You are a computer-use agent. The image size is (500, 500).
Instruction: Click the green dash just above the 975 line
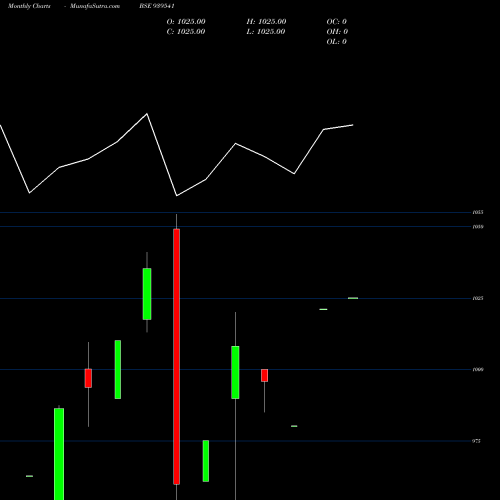[x=294, y=426]
